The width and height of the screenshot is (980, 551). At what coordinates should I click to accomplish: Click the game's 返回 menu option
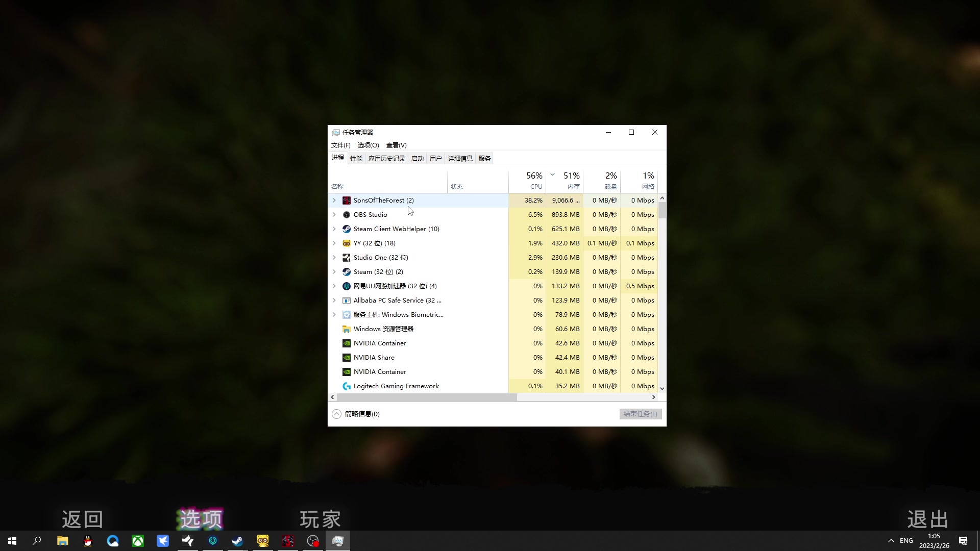[83, 519]
